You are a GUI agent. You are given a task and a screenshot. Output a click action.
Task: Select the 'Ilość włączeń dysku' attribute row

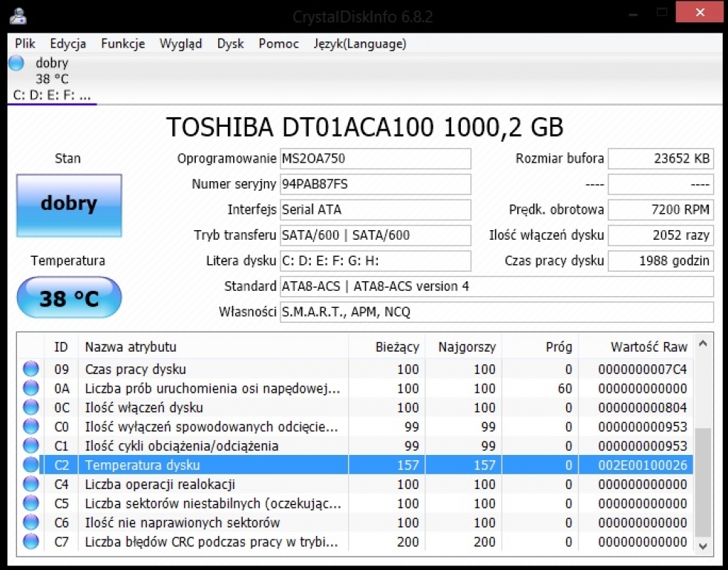pos(355,407)
